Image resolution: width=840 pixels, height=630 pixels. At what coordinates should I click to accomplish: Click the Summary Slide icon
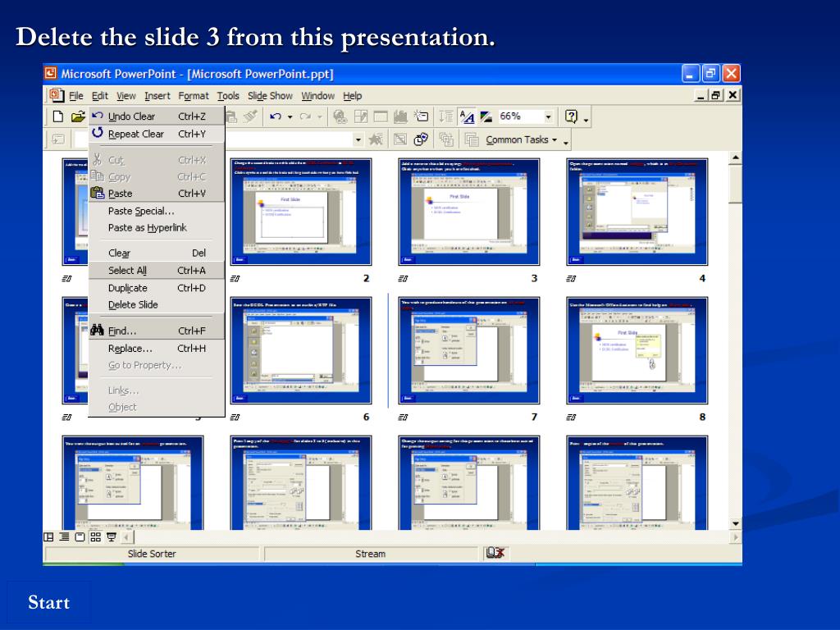[x=446, y=139]
